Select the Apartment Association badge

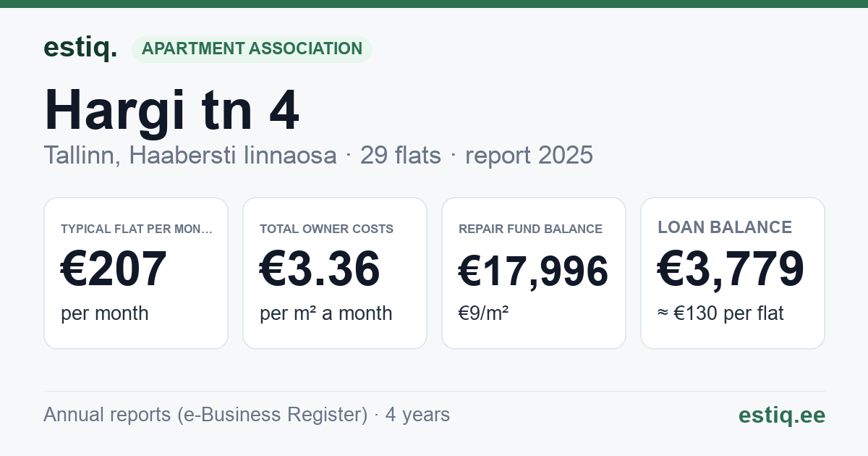(x=252, y=49)
